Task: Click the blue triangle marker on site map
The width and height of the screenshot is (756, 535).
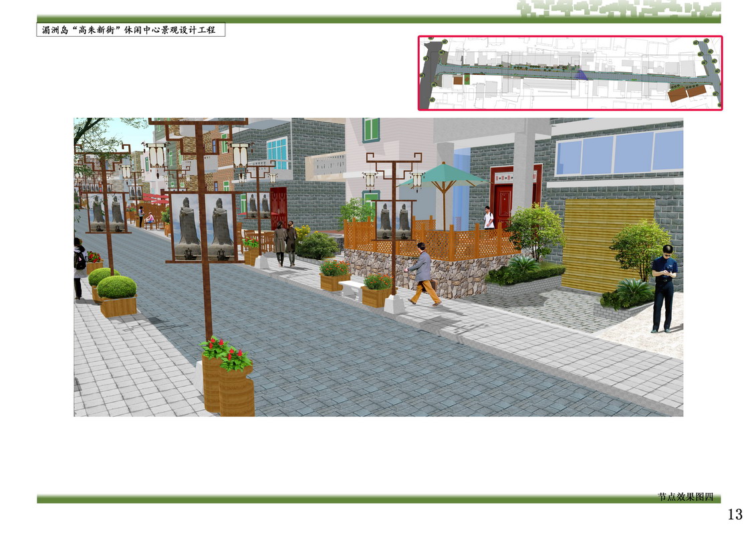Action: 581,75
